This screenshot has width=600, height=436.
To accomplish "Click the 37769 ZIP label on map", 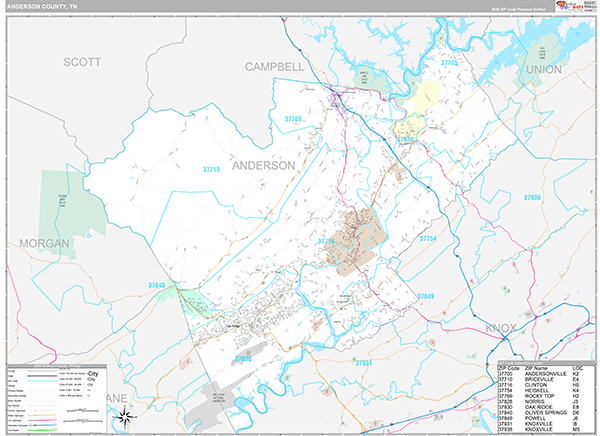I will click(x=293, y=119).
